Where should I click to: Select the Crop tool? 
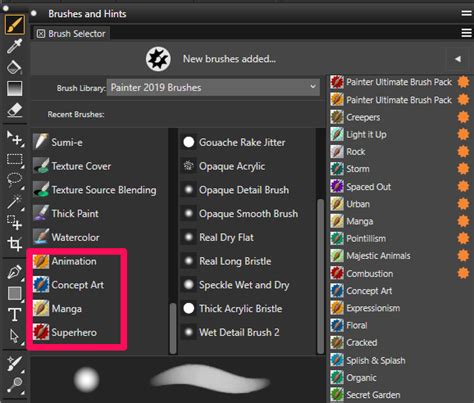(x=15, y=244)
